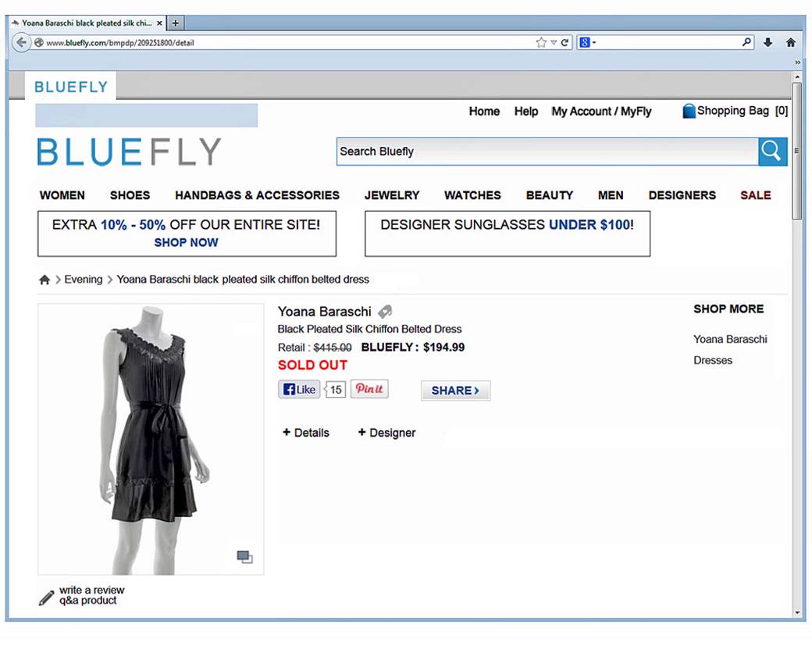Open the HANDBAGS & ACCESSORIES menu
Viewport: 812px width, 646px height.
[258, 195]
